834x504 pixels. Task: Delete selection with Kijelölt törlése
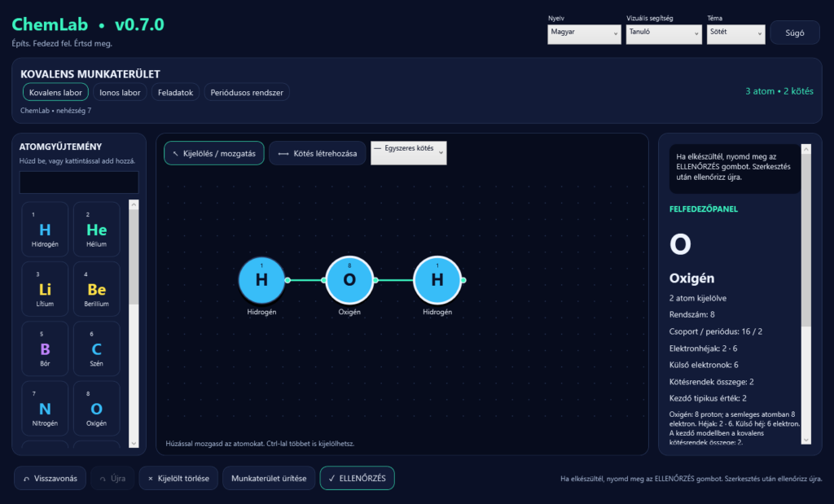pyautogui.click(x=178, y=478)
